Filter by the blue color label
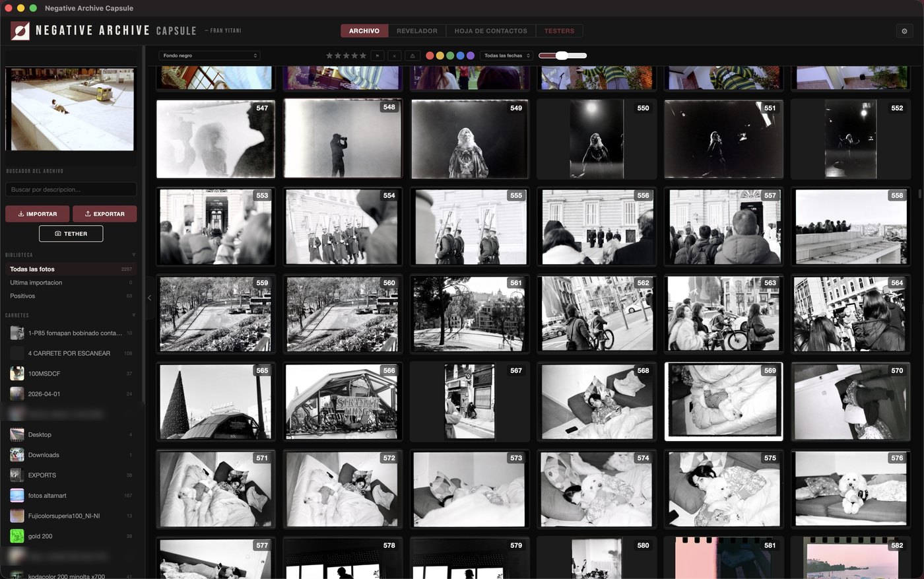Screen dimensions: 924x579 click(461, 55)
